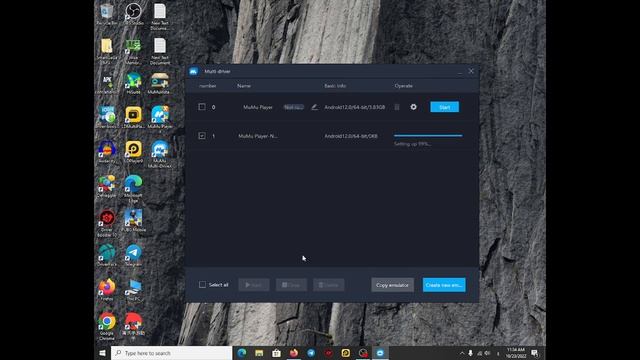Open File Explorer from the taskbar
The height and width of the screenshot is (360, 640).
259,353
